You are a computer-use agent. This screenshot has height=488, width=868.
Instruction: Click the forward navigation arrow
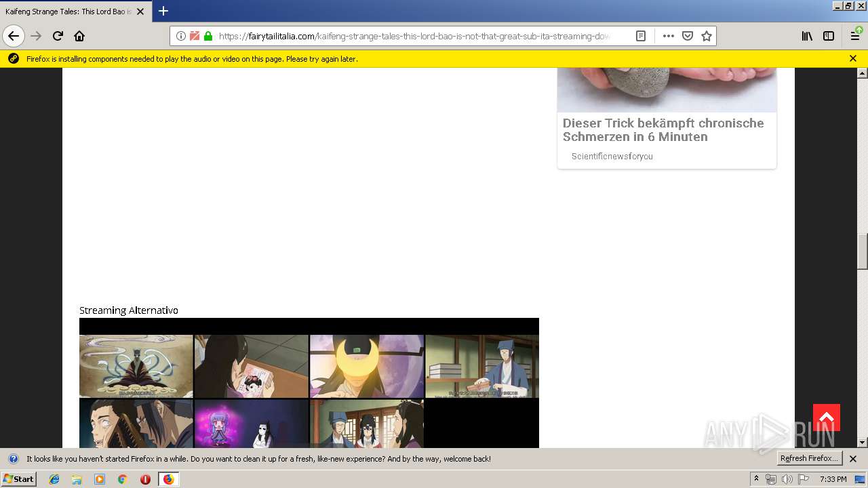point(36,36)
